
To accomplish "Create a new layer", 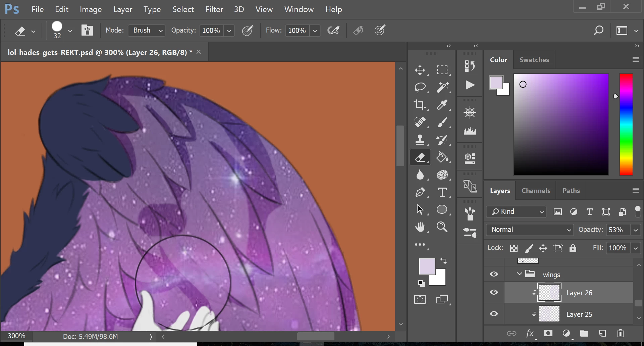I will tap(602, 333).
